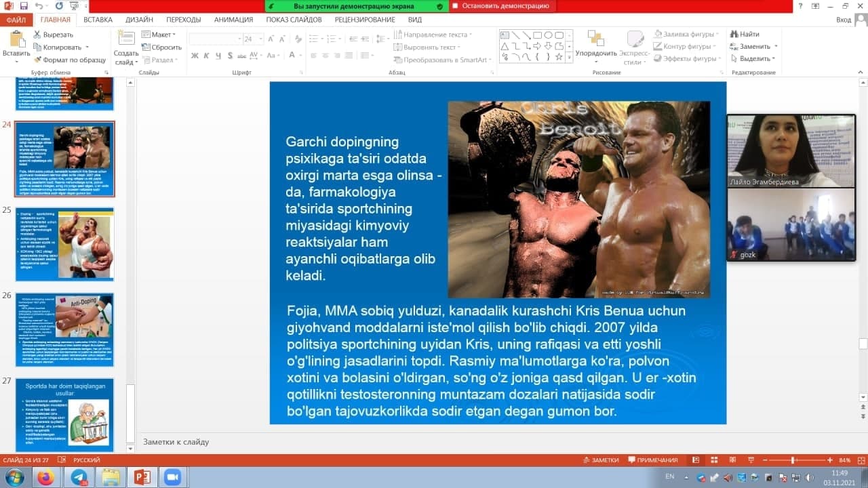Select slide 27 thumbnail

65,415
